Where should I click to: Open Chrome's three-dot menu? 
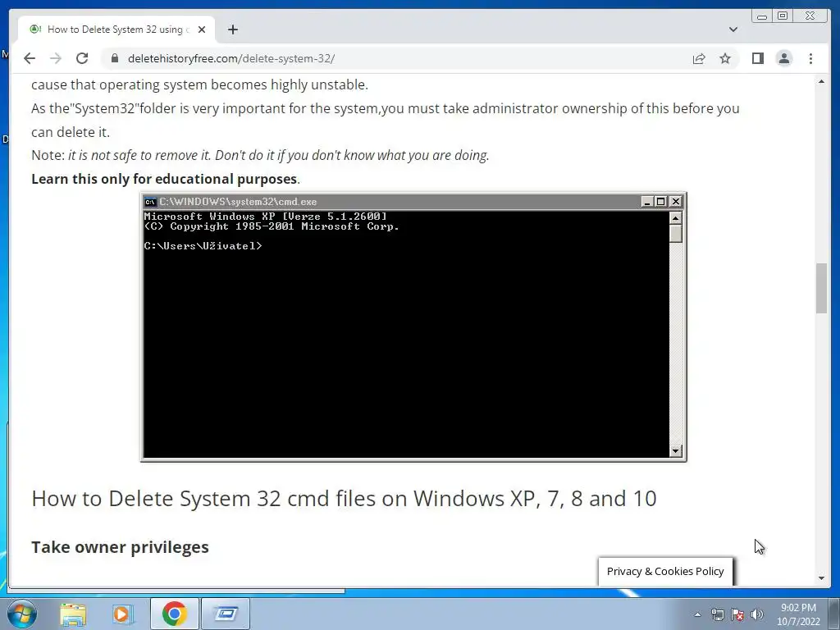click(810, 58)
